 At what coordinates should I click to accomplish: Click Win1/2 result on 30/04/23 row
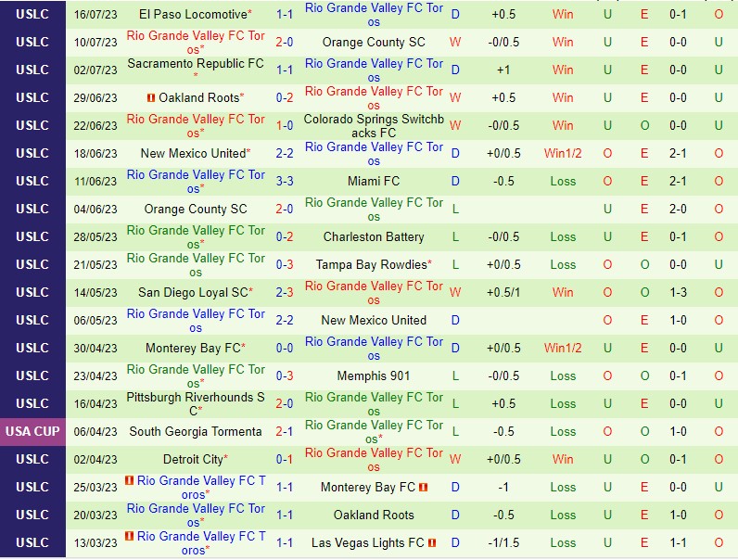pyautogui.click(x=563, y=349)
